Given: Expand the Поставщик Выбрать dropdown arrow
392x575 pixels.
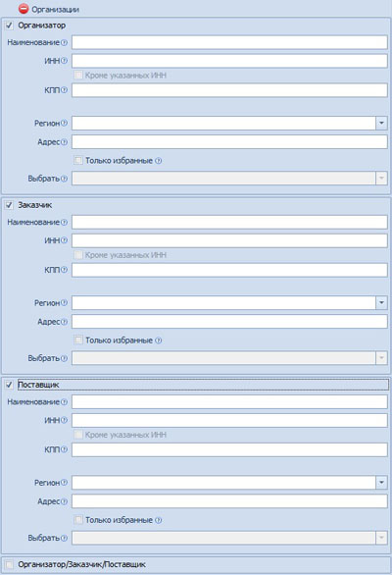Looking at the screenshot, I should tap(381, 538).
